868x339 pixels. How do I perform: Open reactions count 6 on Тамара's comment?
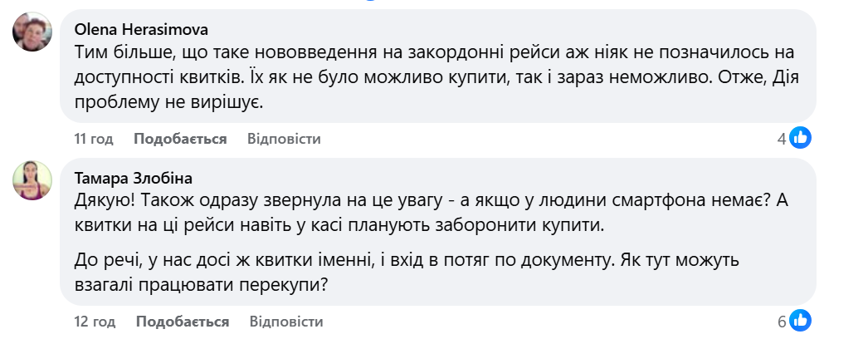point(782,322)
